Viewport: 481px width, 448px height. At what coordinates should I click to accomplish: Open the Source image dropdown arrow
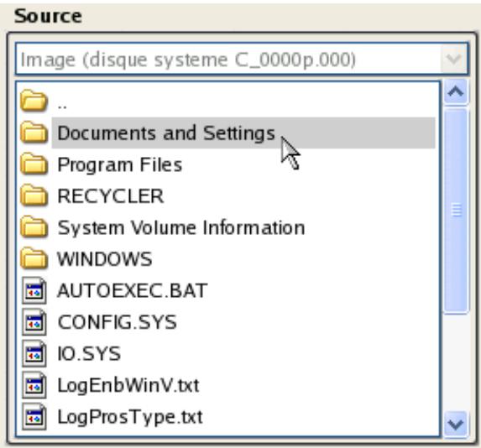click(454, 59)
